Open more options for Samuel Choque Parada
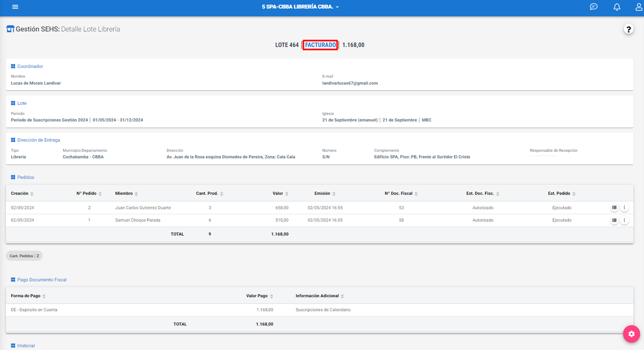This screenshot has height=350, width=644. click(x=624, y=220)
